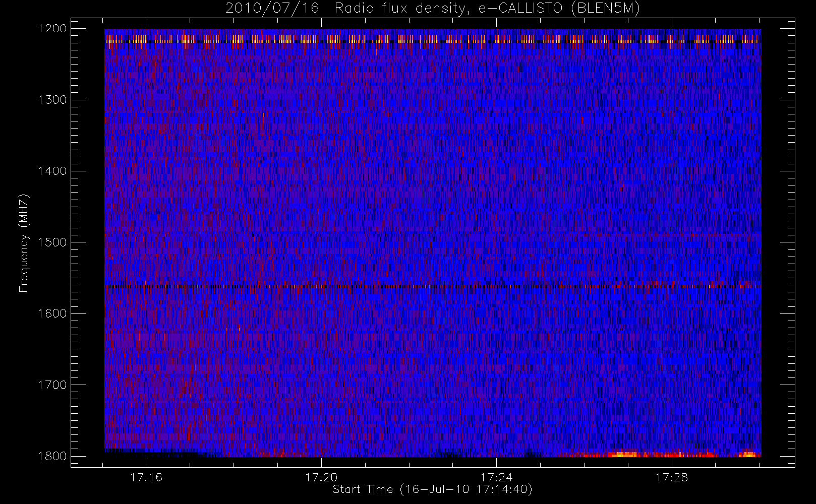
Task: Click the 1700 frequency tick label
Action: point(52,385)
